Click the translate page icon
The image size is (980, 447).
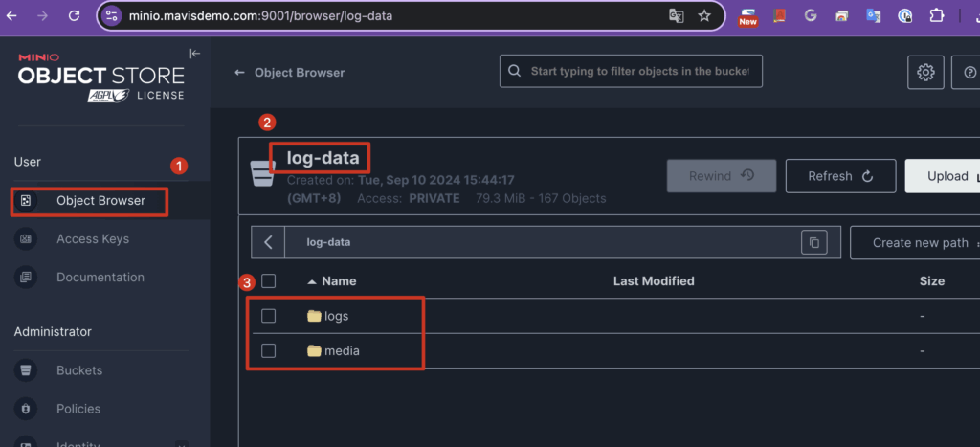(676, 15)
